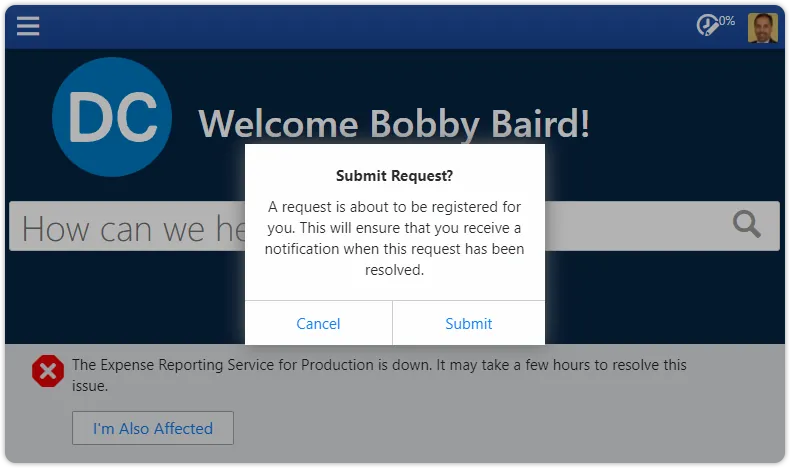790x468 pixels.
Task: Open Bobby Baird's profile avatar
Action: coord(762,28)
